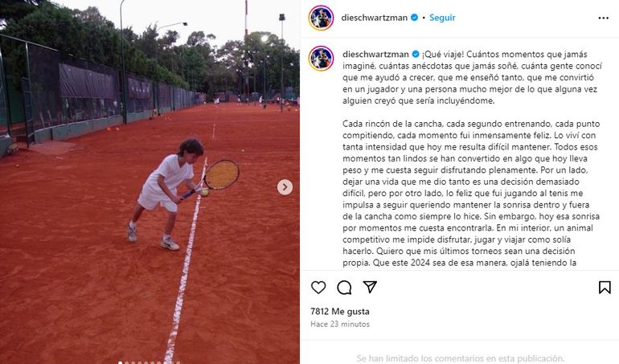View who liked via 7812 Me gusta

click(340, 312)
